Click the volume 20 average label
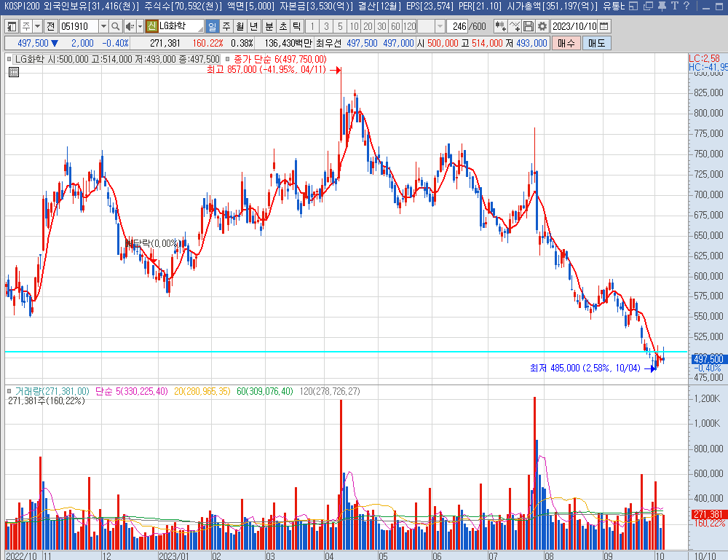Viewport: 728px width, 560px height. click(x=202, y=392)
